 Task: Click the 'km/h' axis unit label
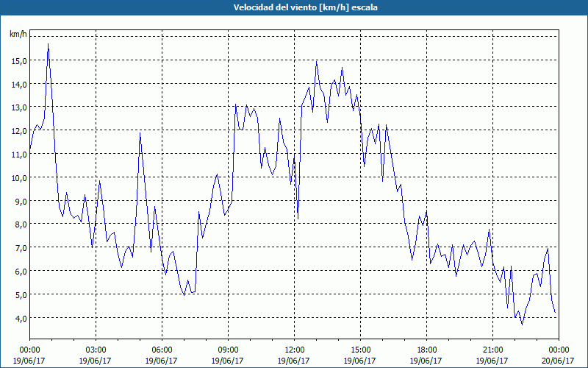(x=18, y=34)
